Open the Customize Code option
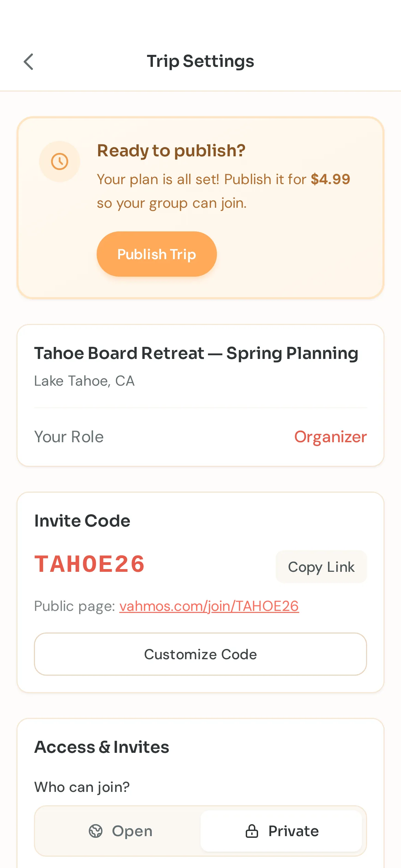Screen dimensions: 401x868 pyautogui.click(x=200, y=654)
